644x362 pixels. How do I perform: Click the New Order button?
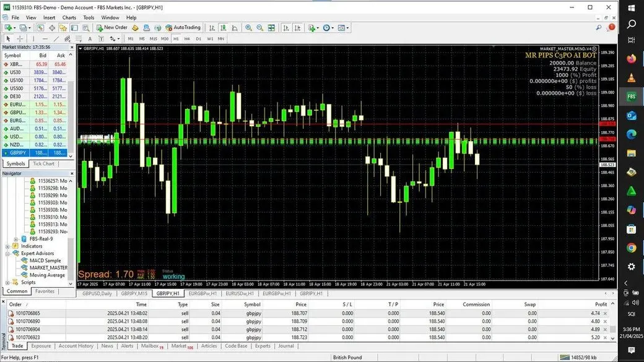coord(111,27)
